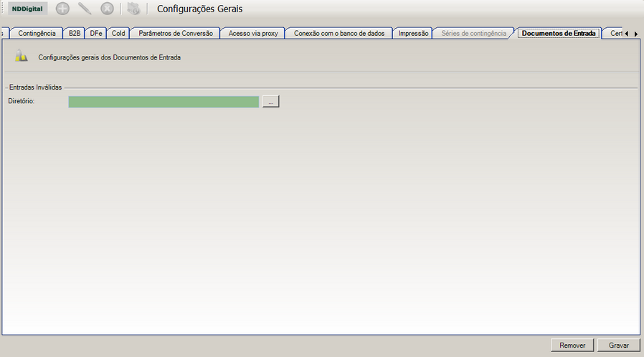Select the Impressão tab
This screenshot has height=357, width=644.
click(x=413, y=33)
